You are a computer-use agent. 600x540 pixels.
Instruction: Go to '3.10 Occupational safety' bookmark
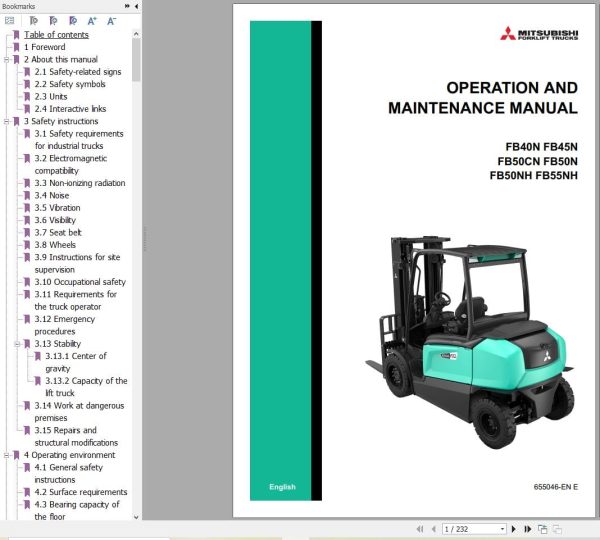click(80, 282)
